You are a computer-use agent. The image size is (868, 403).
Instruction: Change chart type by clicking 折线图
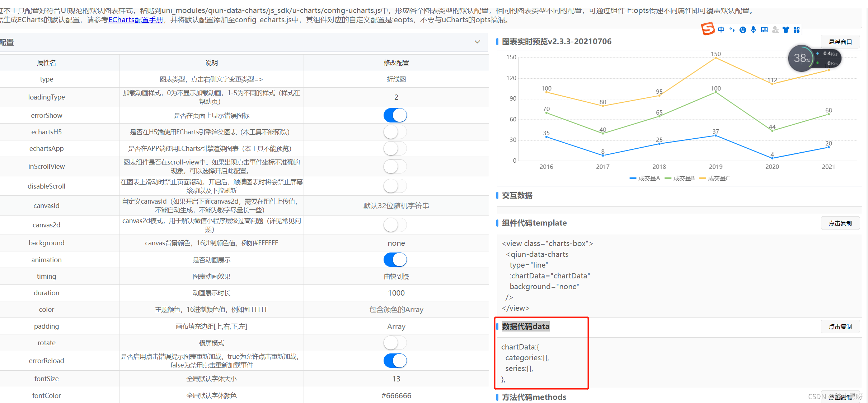[396, 79]
